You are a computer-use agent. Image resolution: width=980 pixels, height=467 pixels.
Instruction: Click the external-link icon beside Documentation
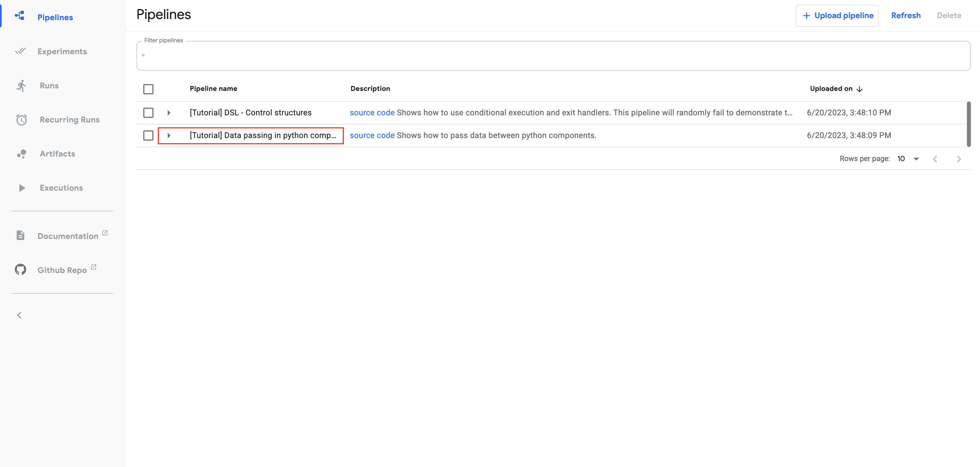point(105,233)
